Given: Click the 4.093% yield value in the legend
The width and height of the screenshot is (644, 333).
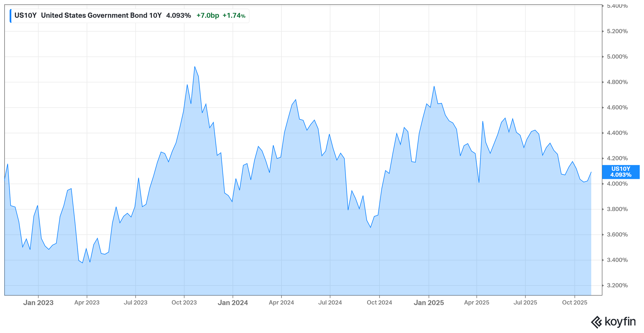Looking at the screenshot, I should tap(178, 15).
